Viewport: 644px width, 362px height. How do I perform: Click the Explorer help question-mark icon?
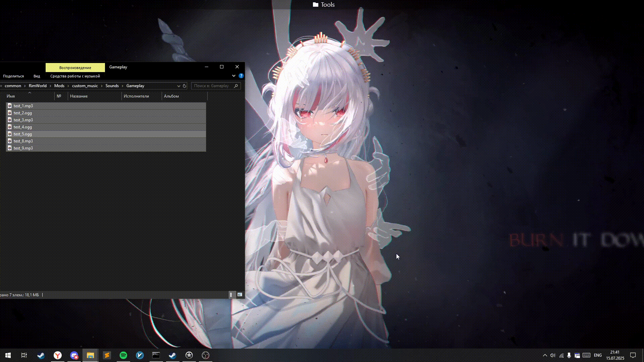tap(241, 76)
